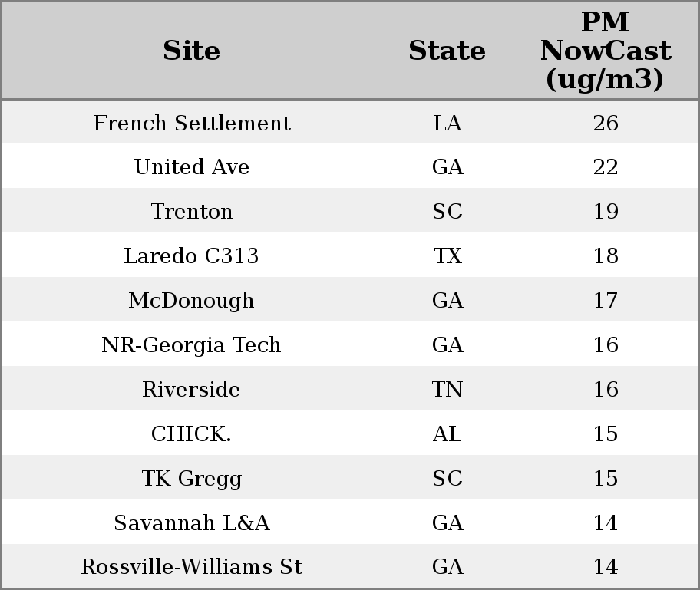Image resolution: width=700 pixels, height=590 pixels.
Task: Click the PM NowCast column header
Action: coord(605,51)
